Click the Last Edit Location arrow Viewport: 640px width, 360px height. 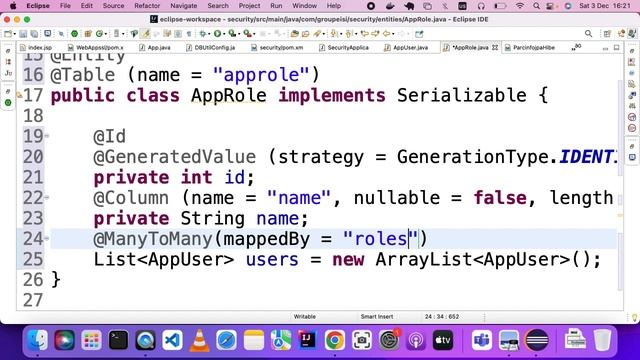point(364,34)
